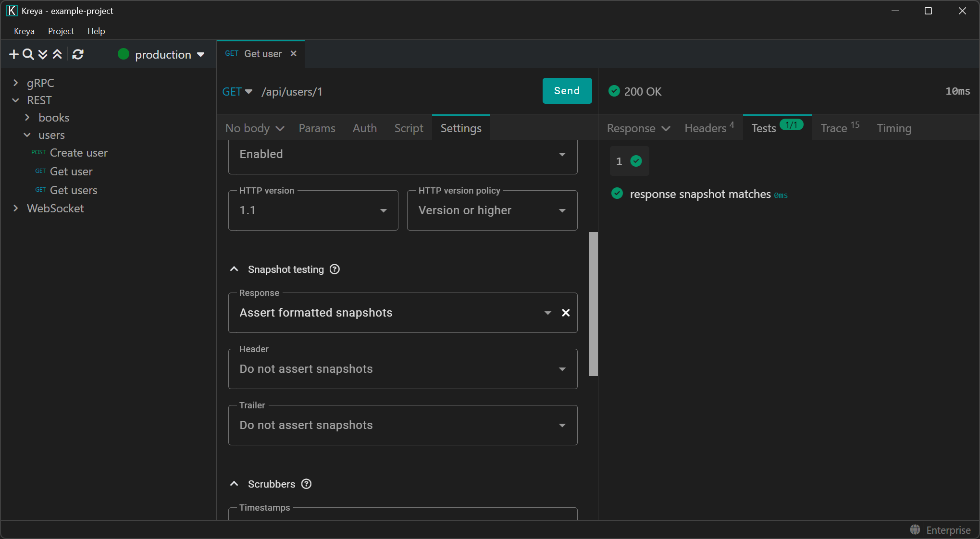Expand the gRPC tree folder
Viewport: 980px width, 539px height.
click(16, 83)
